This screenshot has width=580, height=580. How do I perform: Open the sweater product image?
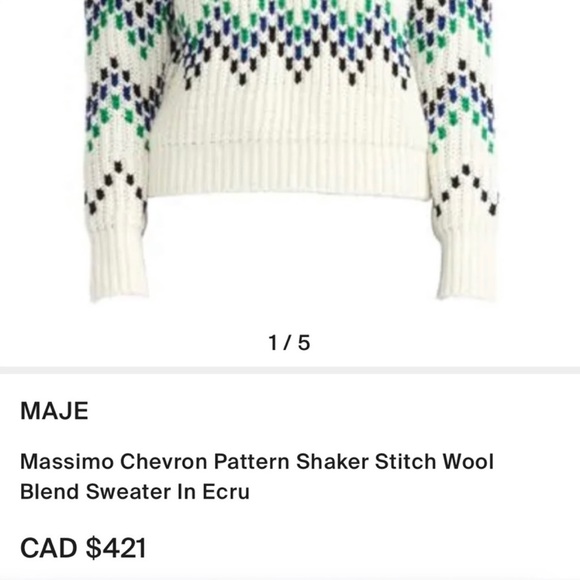pyautogui.click(x=290, y=152)
